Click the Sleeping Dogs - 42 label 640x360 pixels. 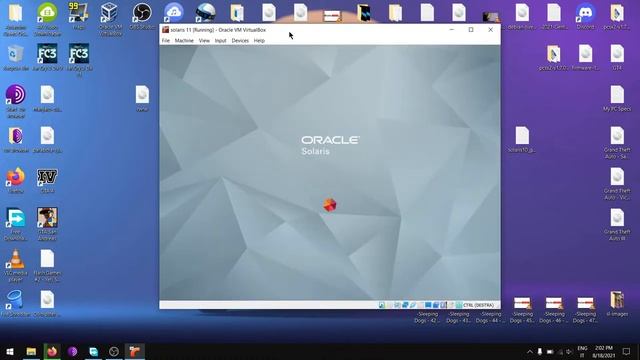coord(427,317)
